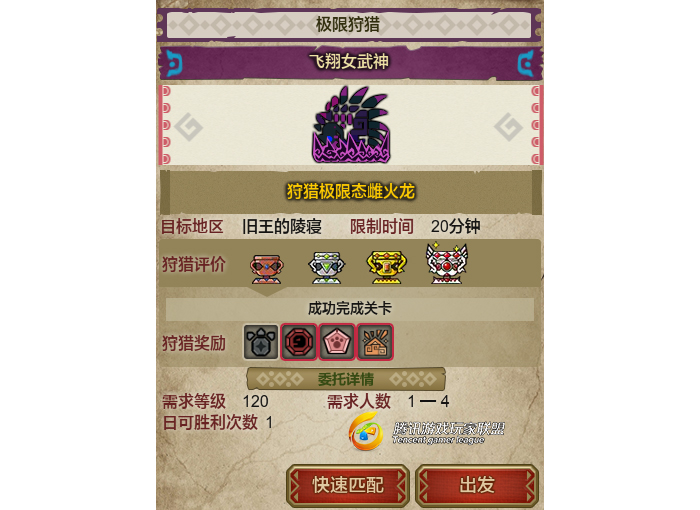
Task: Open the red octagon coin reward
Action: pyautogui.click(x=299, y=342)
